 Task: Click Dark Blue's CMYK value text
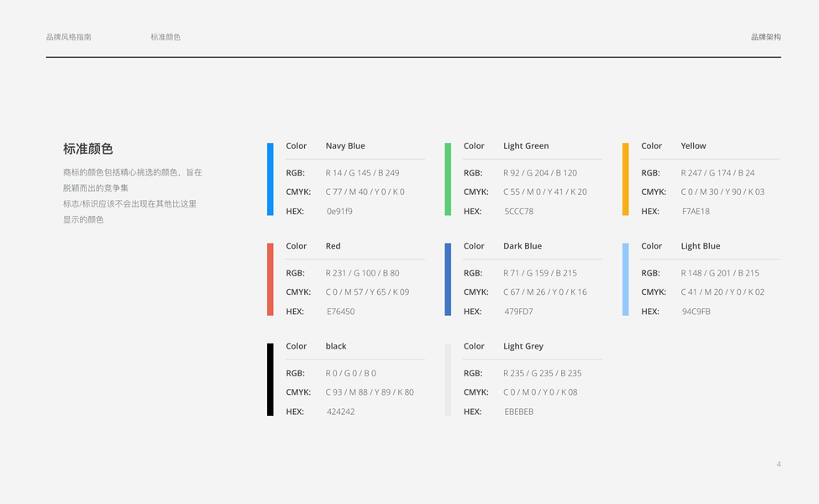545,292
